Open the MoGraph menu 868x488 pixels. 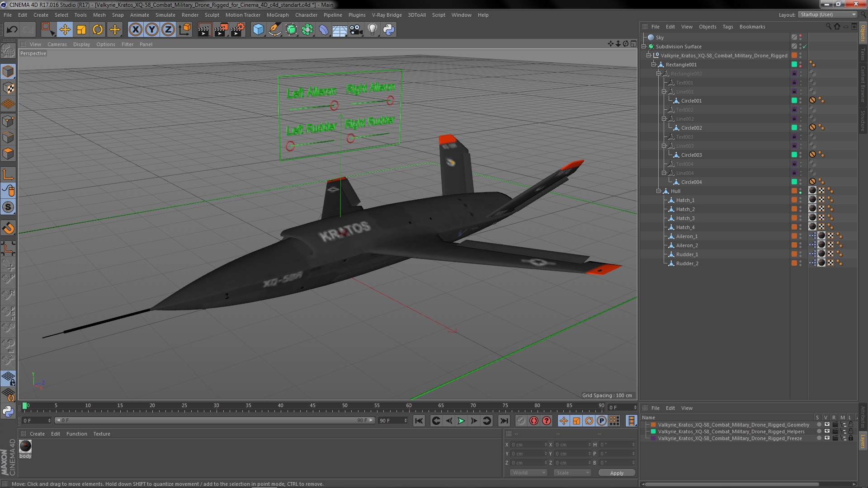click(278, 15)
